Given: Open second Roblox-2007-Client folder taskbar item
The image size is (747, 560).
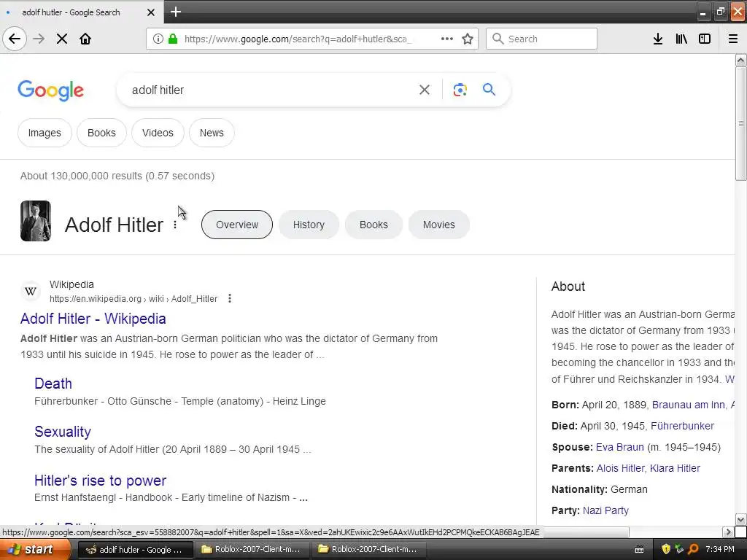Looking at the screenshot, I should [368, 550].
